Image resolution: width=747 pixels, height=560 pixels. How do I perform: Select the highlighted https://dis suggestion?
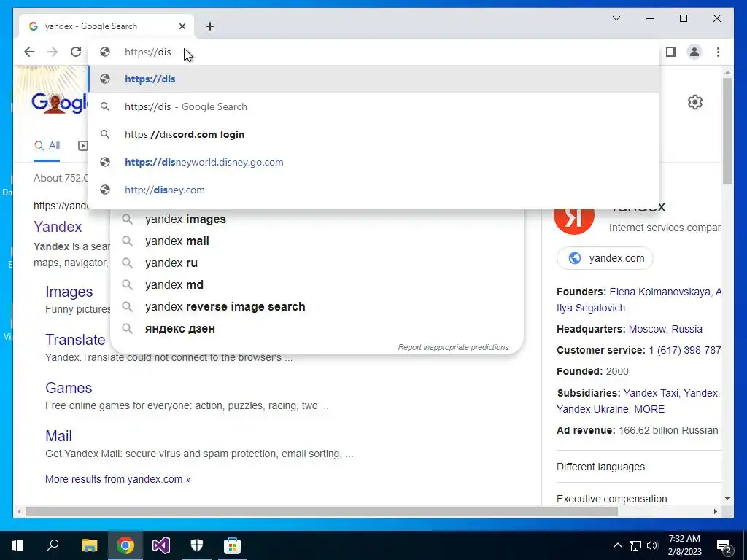coord(374,79)
